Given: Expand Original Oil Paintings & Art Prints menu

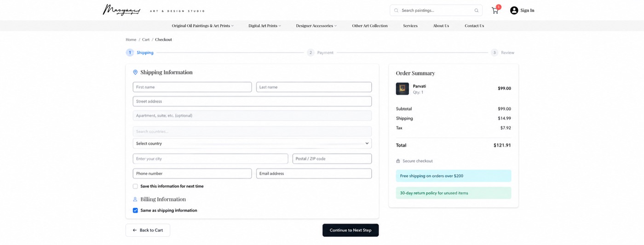Looking at the screenshot, I should (203, 26).
